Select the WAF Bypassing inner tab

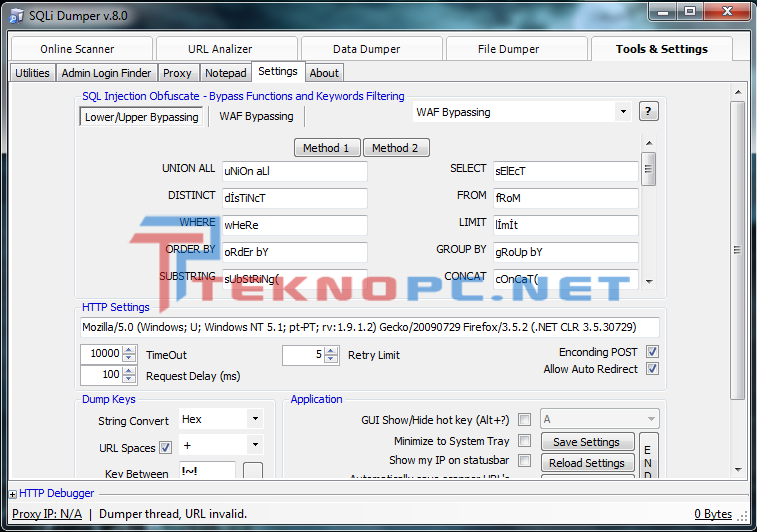[x=256, y=116]
